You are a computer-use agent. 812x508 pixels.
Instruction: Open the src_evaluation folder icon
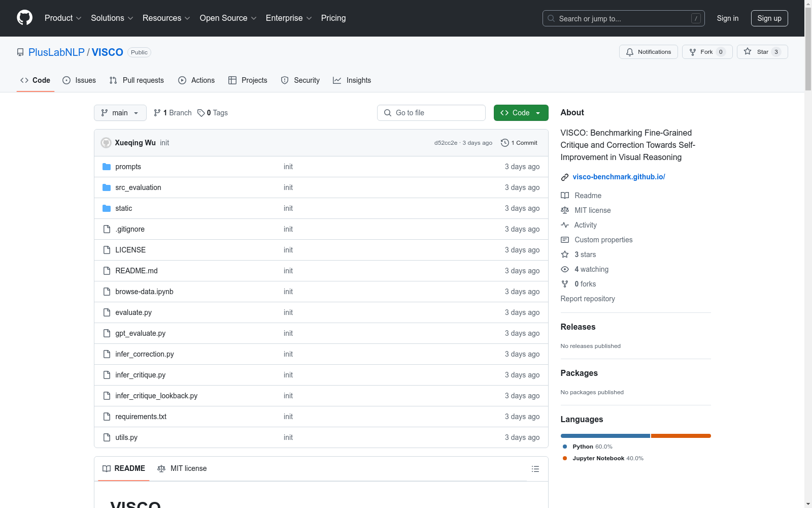(107, 187)
